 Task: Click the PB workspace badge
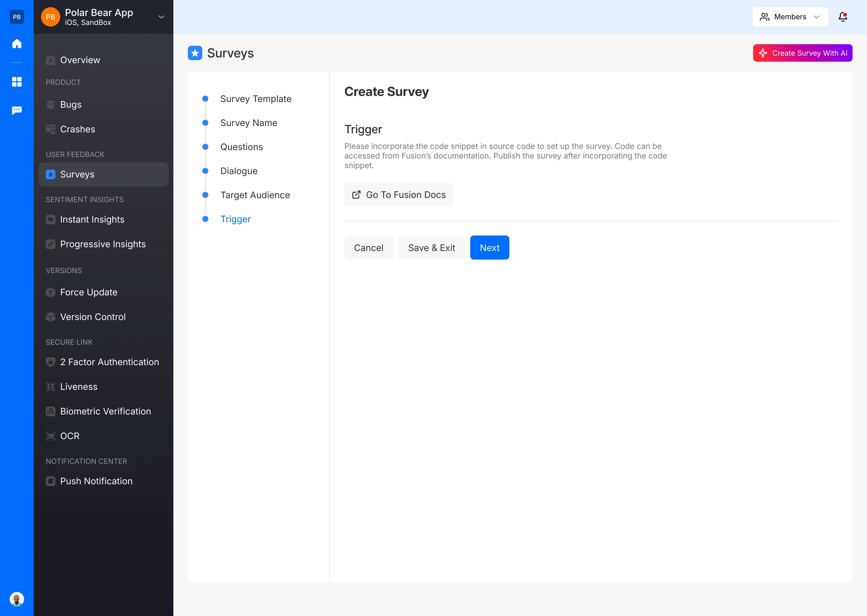[x=17, y=17]
